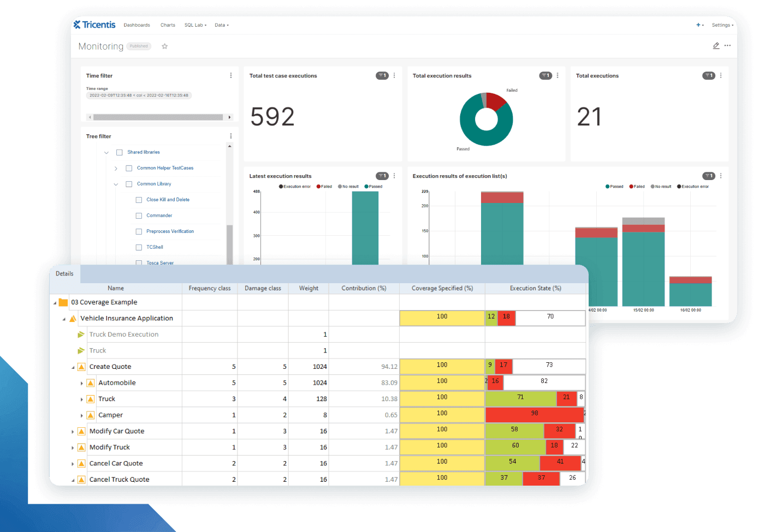Open the more options menu on Total executions chart

720,75
